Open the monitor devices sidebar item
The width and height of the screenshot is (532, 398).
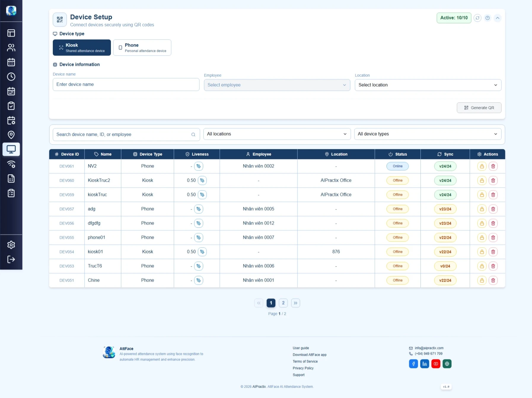(11, 149)
